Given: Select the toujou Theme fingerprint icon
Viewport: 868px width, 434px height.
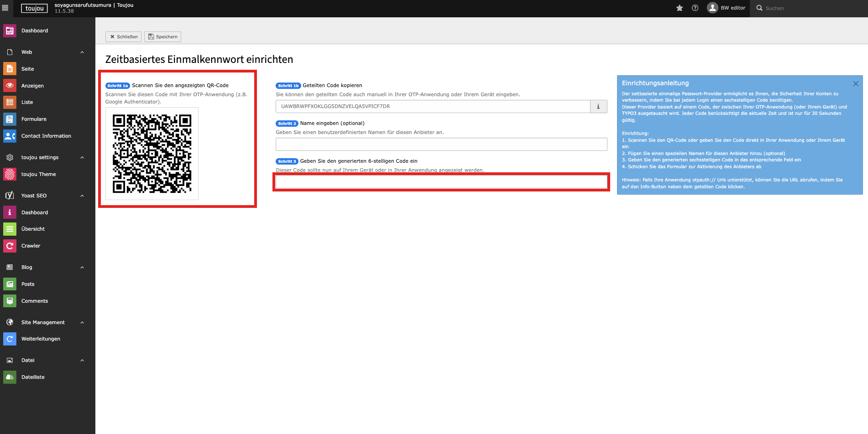Looking at the screenshot, I should click(10, 174).
